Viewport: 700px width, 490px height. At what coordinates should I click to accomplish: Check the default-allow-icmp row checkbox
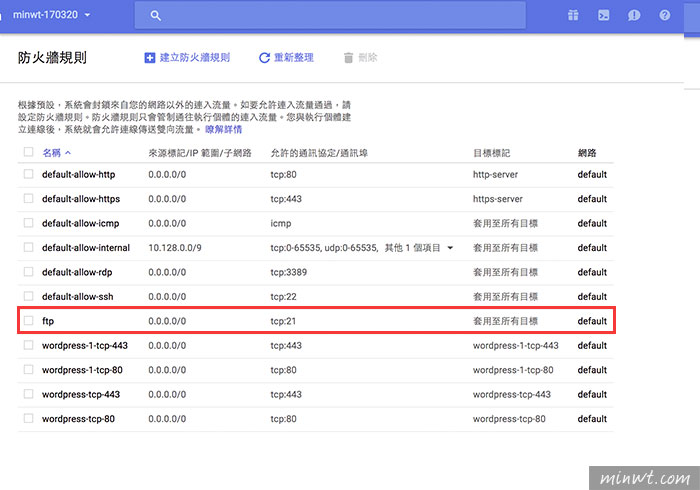point(28,223)
